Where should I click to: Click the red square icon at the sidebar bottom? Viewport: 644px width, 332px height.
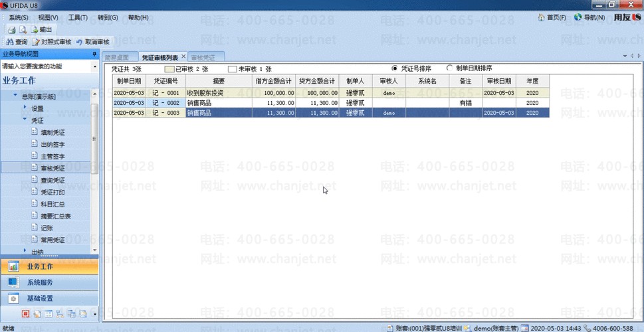[x=25, y=314]
